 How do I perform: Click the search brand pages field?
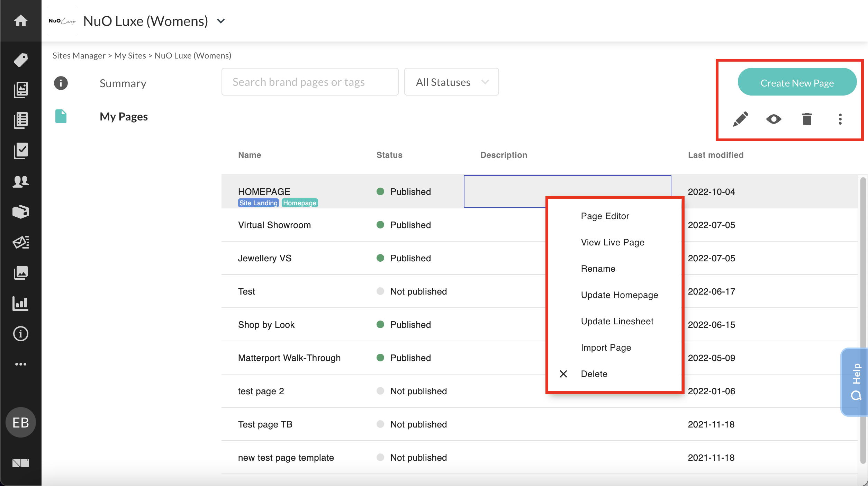pyautogui.click(x=310, y=82)
